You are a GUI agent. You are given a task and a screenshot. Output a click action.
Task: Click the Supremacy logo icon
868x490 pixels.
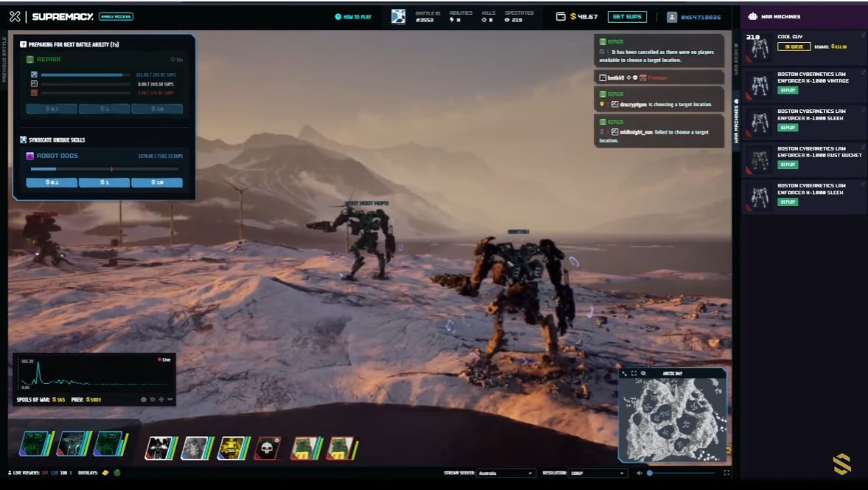[15, 16]
